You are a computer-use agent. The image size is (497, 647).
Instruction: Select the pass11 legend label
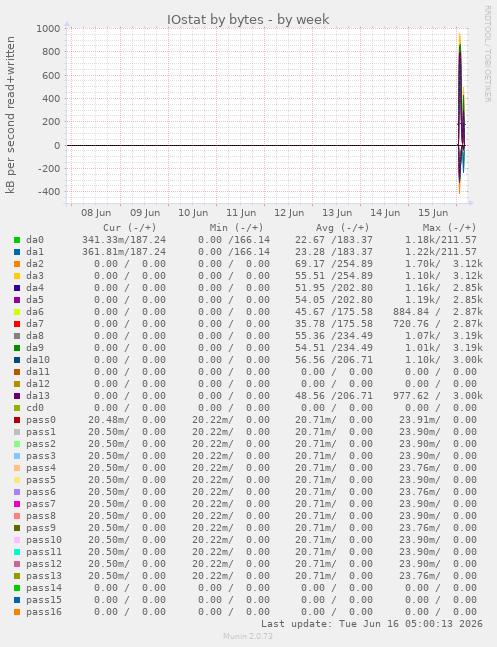pyautogui.click(x=44, y=552)
